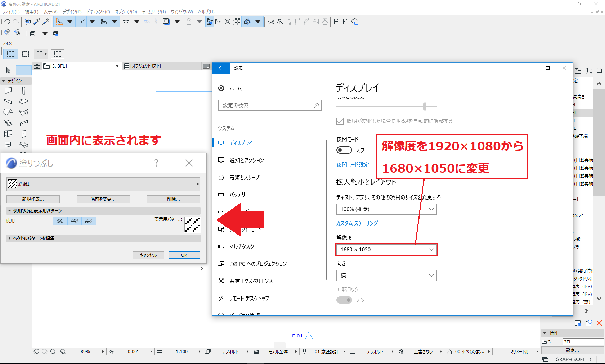The width and height of the screenshot is (605, 364).
Task: Open the 100% (推奨) scaling dropdown
Action: tap(386, 209)
